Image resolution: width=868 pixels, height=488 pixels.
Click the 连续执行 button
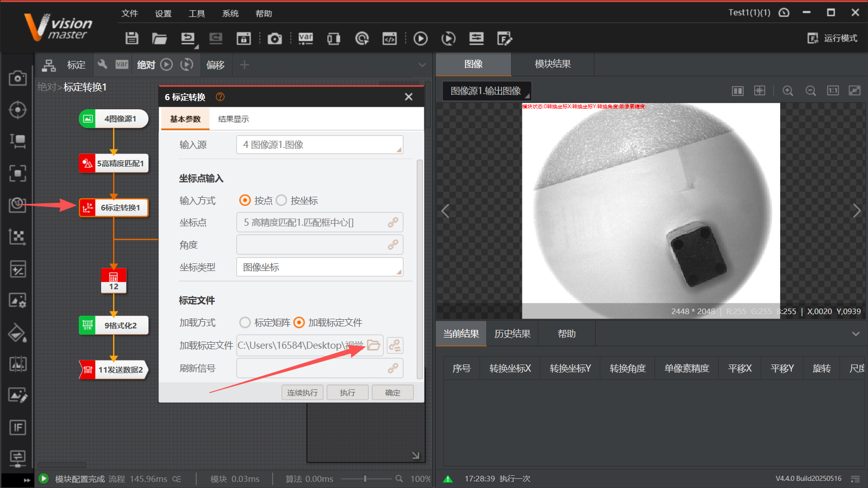point(302,392)
